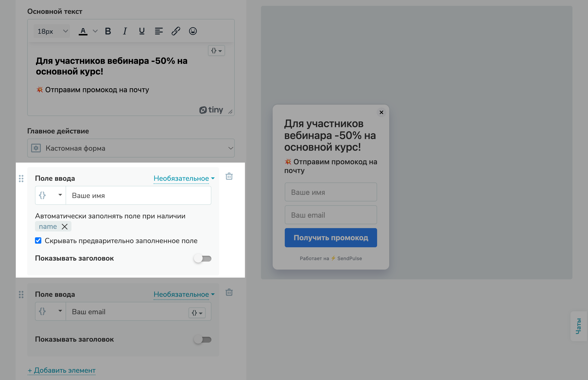This screenshot has width=588, height=380.
Task: Toggle header display for the email field
Action: point(203,339)
